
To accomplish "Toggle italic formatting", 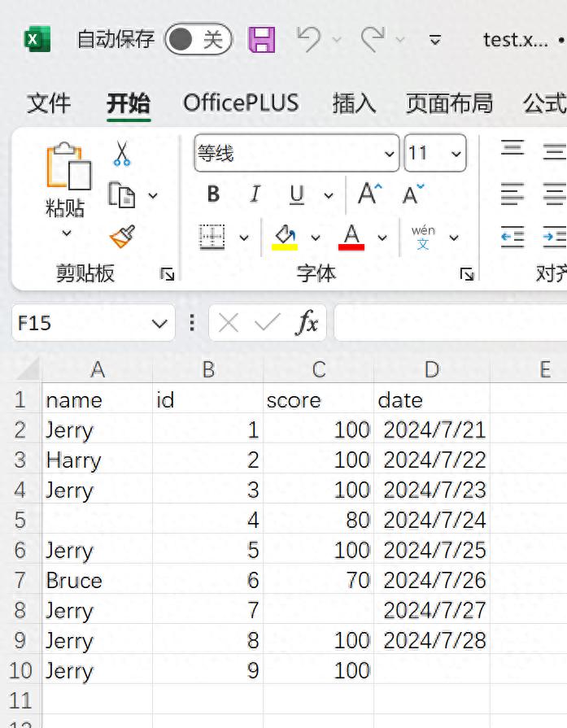I will pyautogui.click(x=255, y=194).
